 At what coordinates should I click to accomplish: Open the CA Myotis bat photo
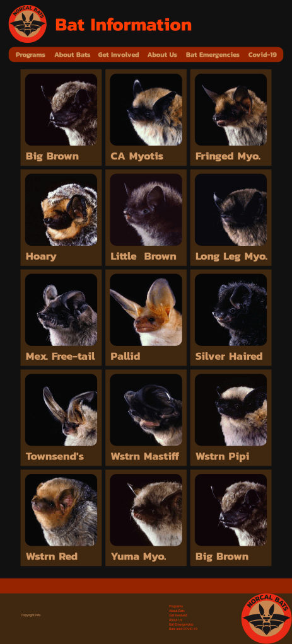tap(146, 110)
